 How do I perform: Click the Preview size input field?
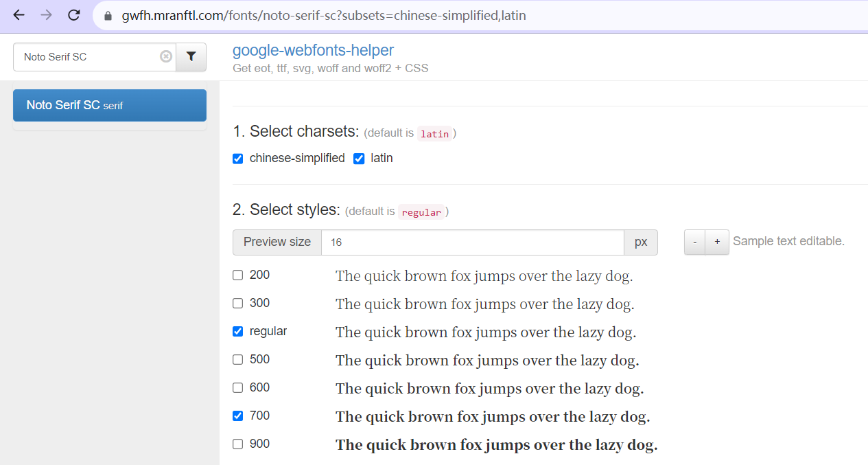pyautogui.click(x=472, y=242)
